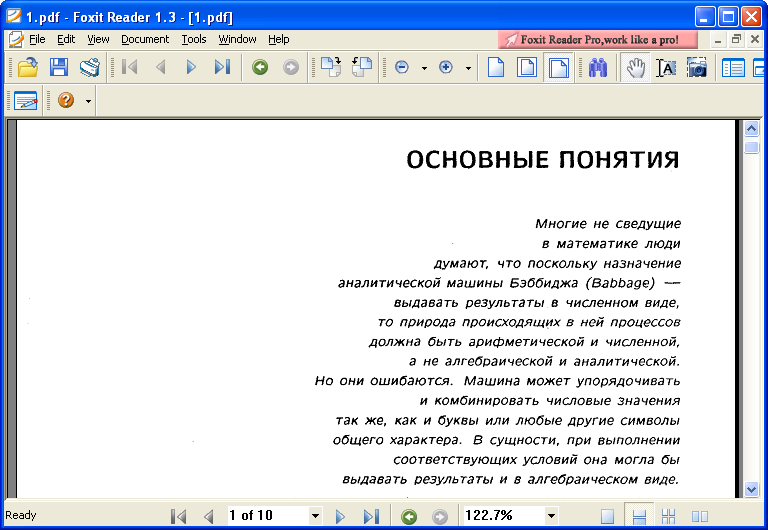Open the Tools menu
768x530 pixels.
194,39
